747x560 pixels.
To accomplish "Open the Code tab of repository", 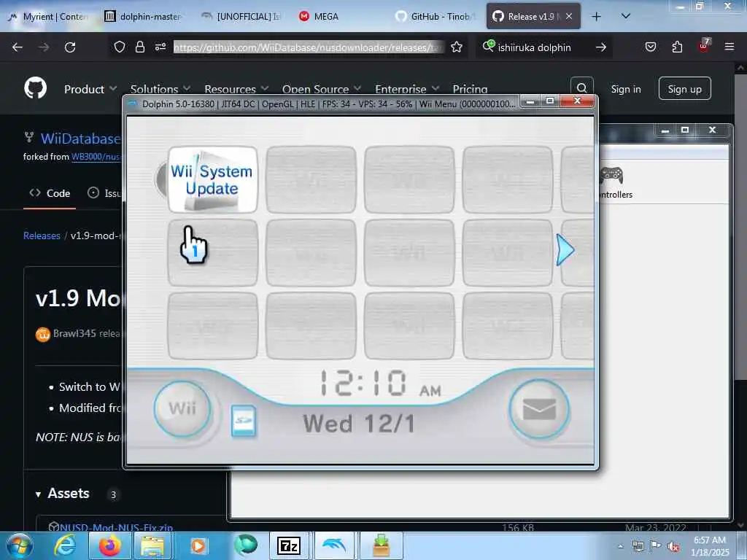I will pos(50,193).
